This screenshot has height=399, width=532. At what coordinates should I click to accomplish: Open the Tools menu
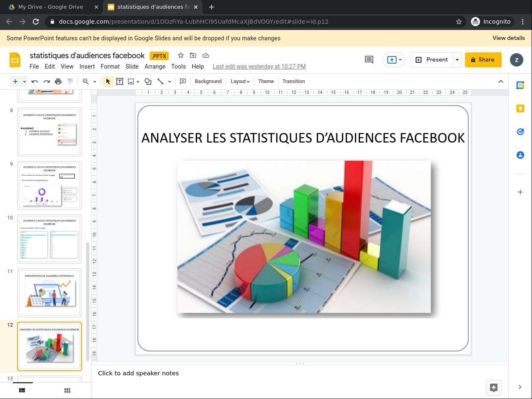point(178,66)
